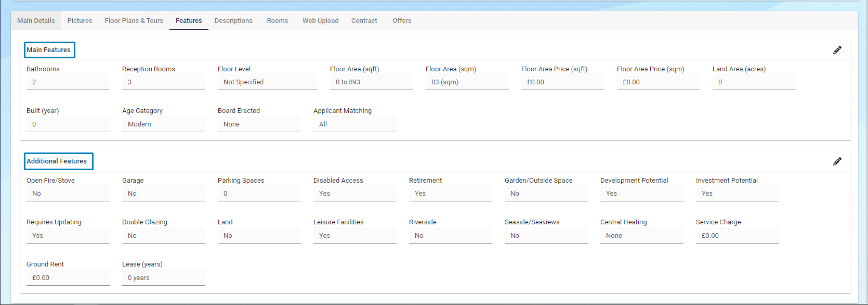The width and height of the screenshot is (868, 305).
Task: Click the Open Fire/Stove field
Action: tap(68, 194)
